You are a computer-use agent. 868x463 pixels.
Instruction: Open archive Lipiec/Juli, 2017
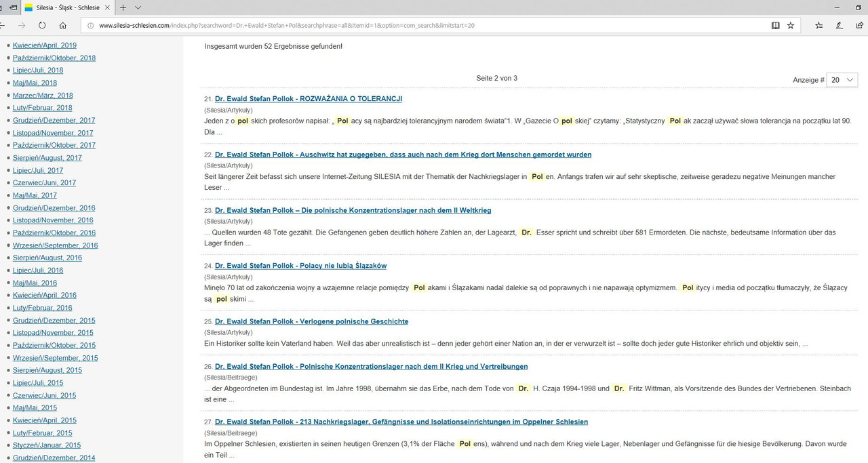(x=38, y=171)
